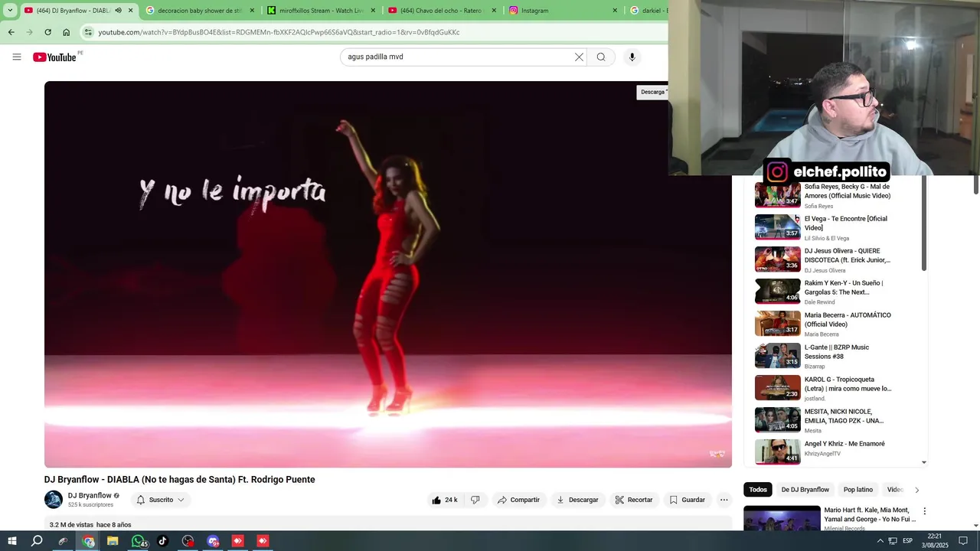Open the DJ Bryanflow channel avatar
Viewport: 980px width, 551px height.
coord(54,500)
